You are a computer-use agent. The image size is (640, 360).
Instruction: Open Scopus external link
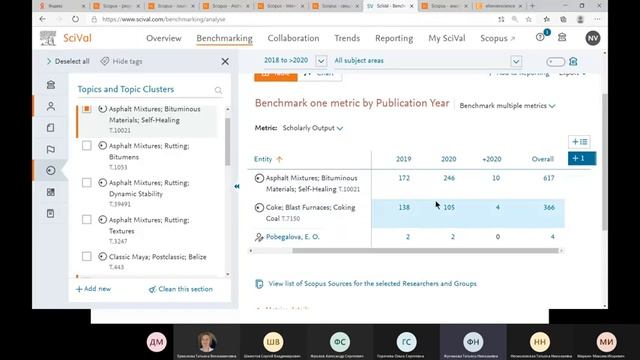[x=498, y=38]
